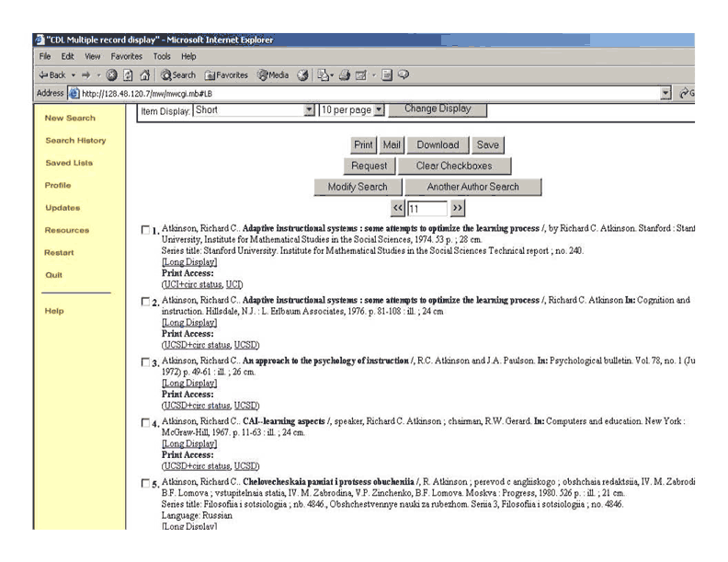Viewport: 728px width, 562px height.
Task: Open Long Display link for record 3
Action: [x=189, y=384]
